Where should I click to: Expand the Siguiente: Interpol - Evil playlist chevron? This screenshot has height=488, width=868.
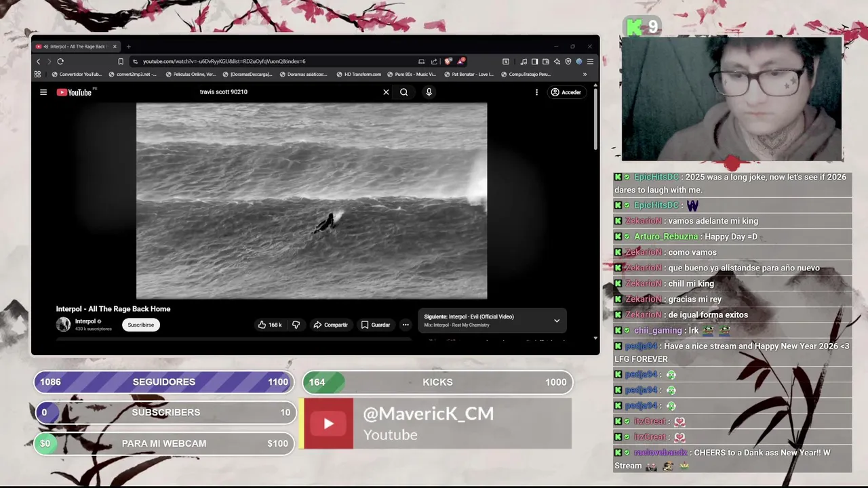point(557,321)
